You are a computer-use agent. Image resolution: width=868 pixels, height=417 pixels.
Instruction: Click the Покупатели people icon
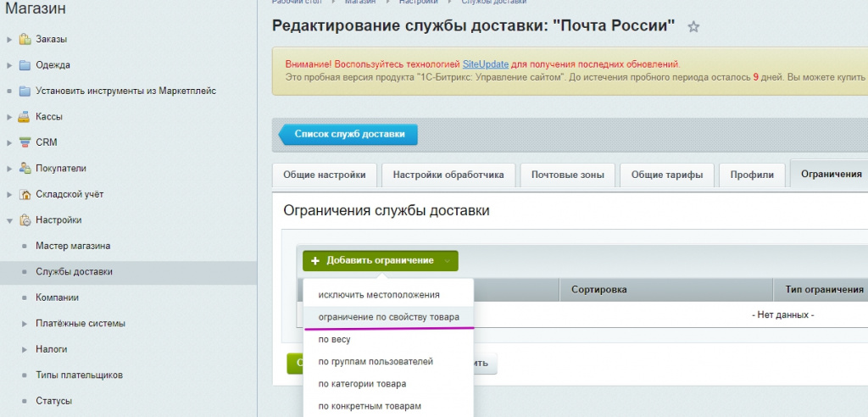25,169
